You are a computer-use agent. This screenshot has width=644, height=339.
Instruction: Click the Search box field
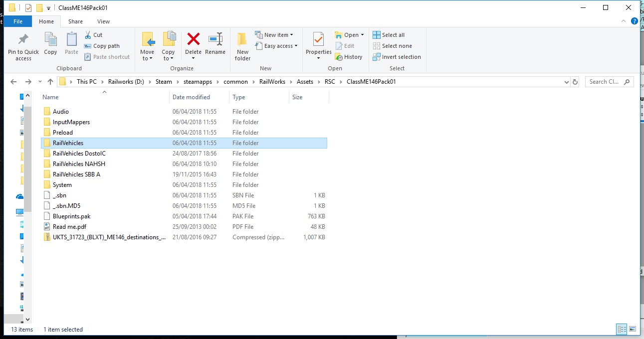pyautogui.click(x=604, y=82)
